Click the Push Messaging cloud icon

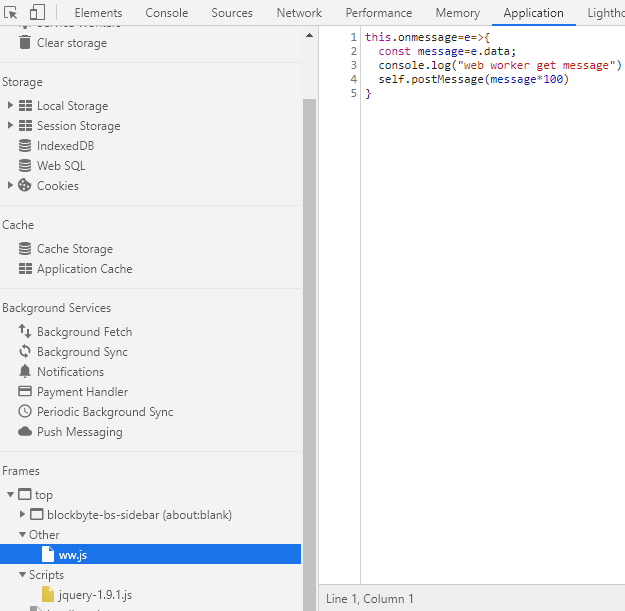click(25, 432)
